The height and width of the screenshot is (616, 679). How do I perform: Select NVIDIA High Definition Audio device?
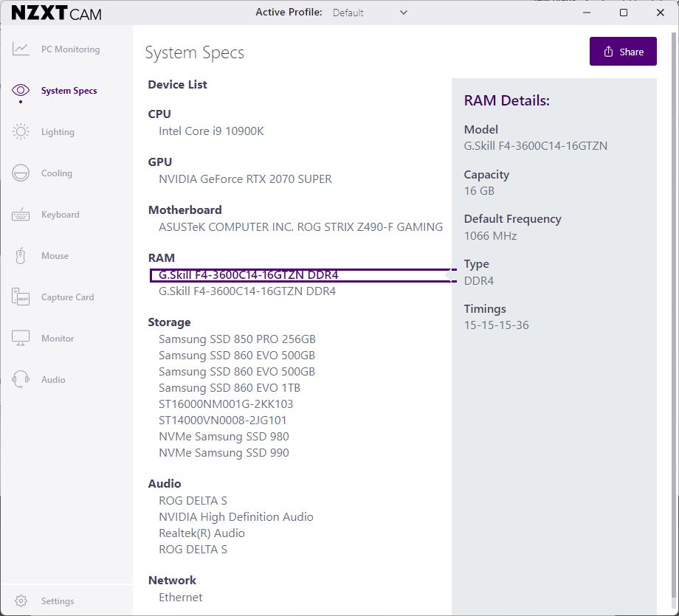click(236, 516)
